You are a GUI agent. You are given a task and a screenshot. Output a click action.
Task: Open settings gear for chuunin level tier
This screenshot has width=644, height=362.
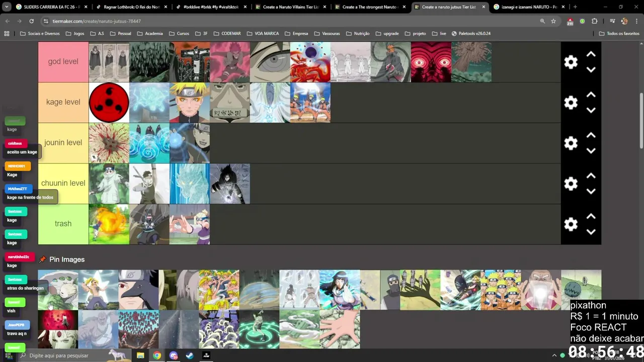(571, 184)
